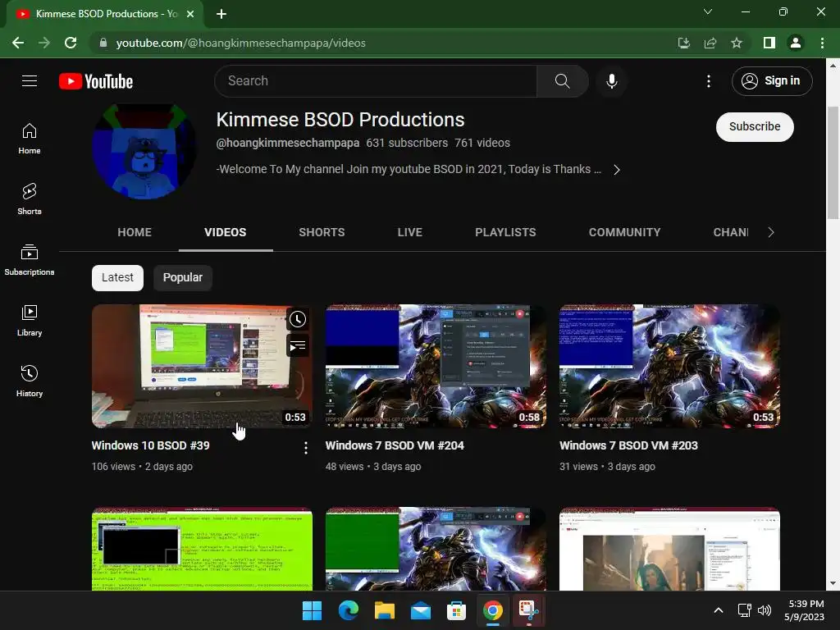Bookmark this page with star icon
This screenshot has height=630, width=840.
pos(737,43)
